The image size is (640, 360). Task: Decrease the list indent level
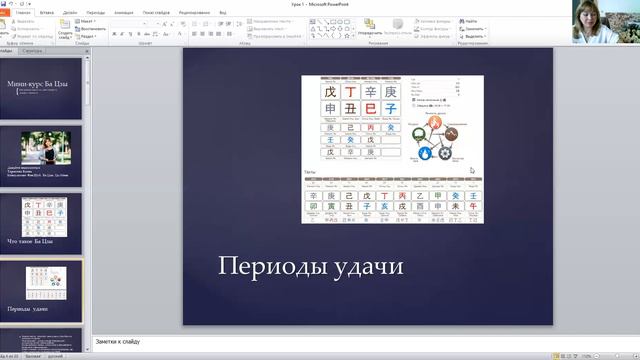pyautogui.click(x=220, y=24)
